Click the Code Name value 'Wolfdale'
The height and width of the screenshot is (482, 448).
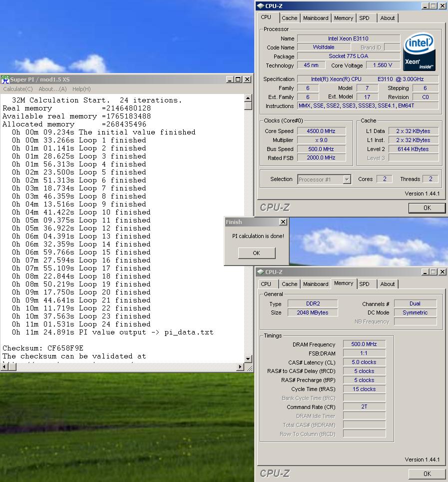[324, 47]
